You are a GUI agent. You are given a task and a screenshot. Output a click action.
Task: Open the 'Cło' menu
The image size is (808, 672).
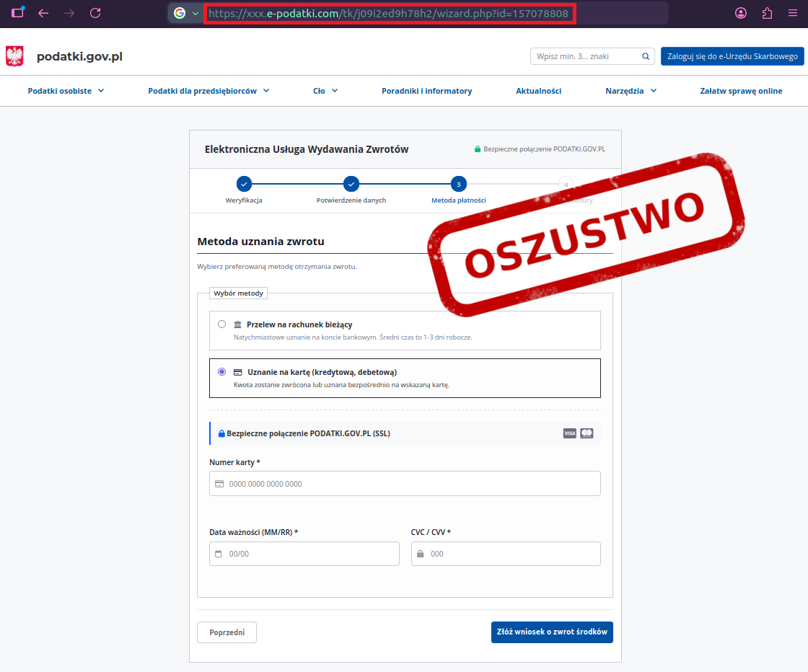[319, 91]
